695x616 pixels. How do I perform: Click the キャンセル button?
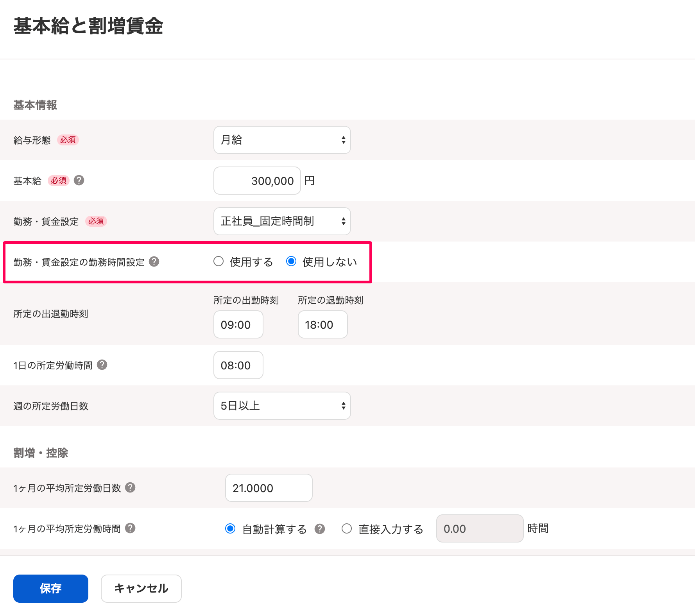[141, 589]
